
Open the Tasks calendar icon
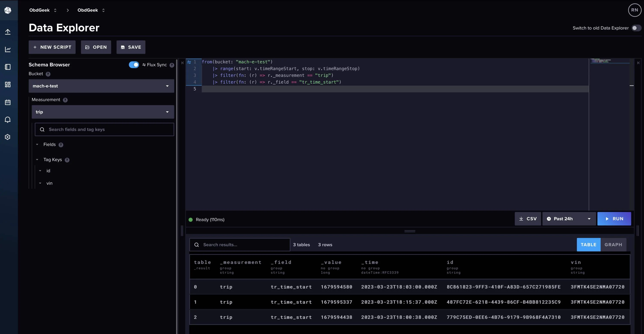click(x=8, y=102)
